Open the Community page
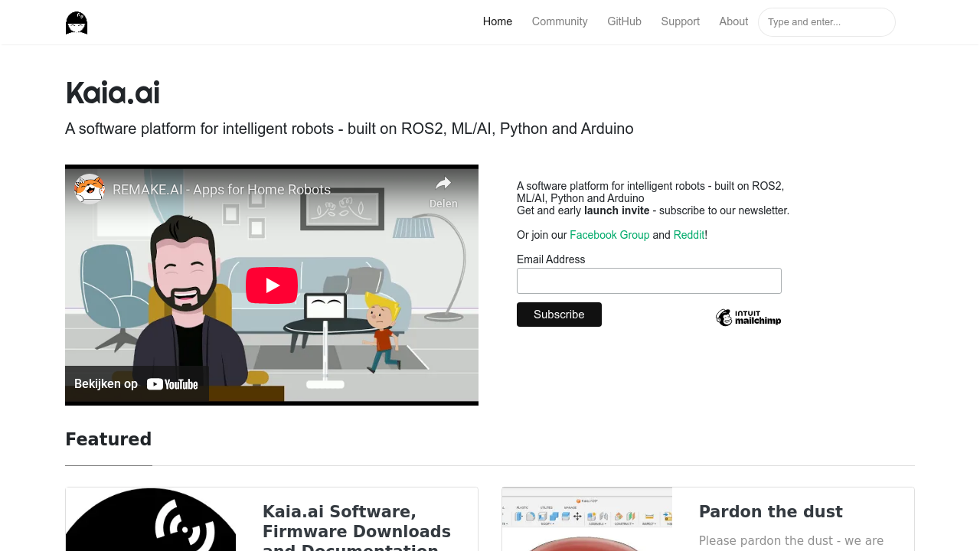 click(x=560, y=21)
